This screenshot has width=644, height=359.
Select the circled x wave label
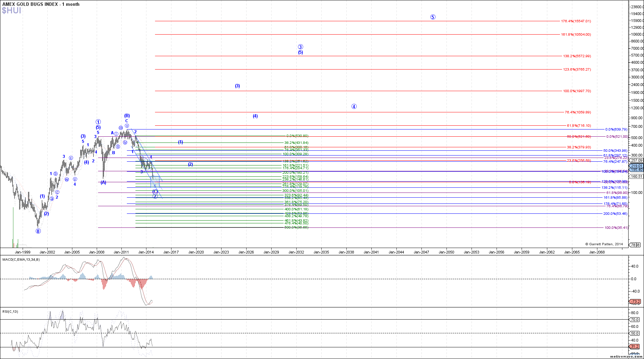click(71, 158)
